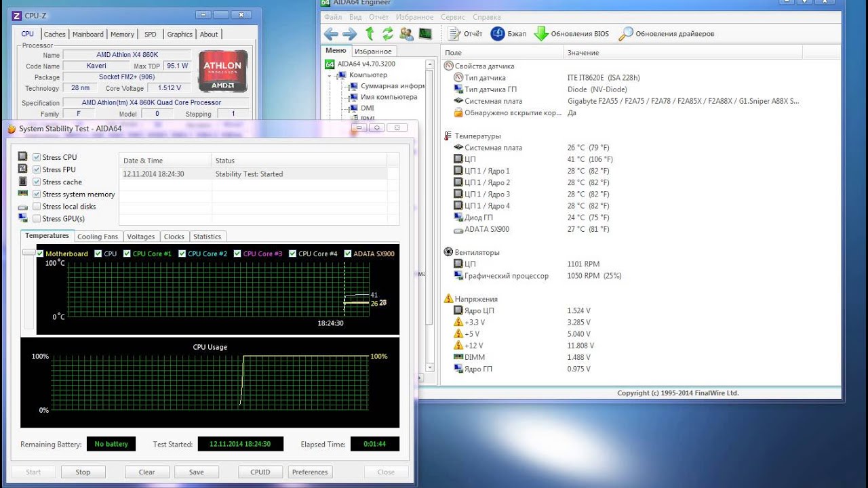Open Обновления драйверов toolbar button

667,34
